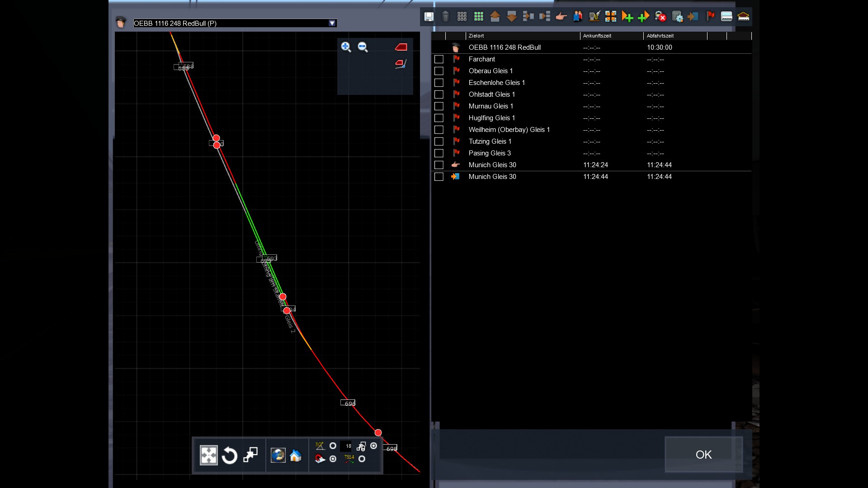Click the rotate counterclockwise arrow icon

point(230,455)
